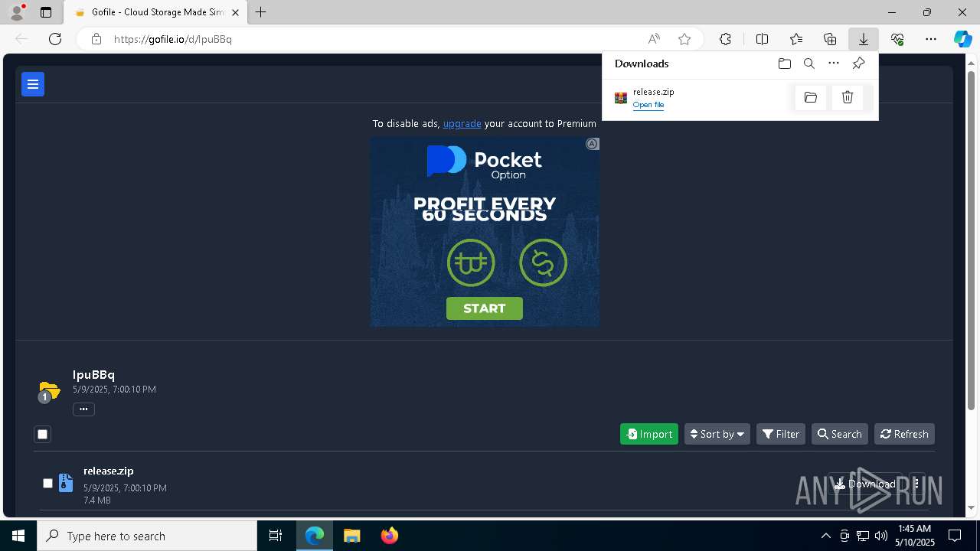The image size is (980, 551).
Task: Open File Explorer from taskbar
Action: 351,536
